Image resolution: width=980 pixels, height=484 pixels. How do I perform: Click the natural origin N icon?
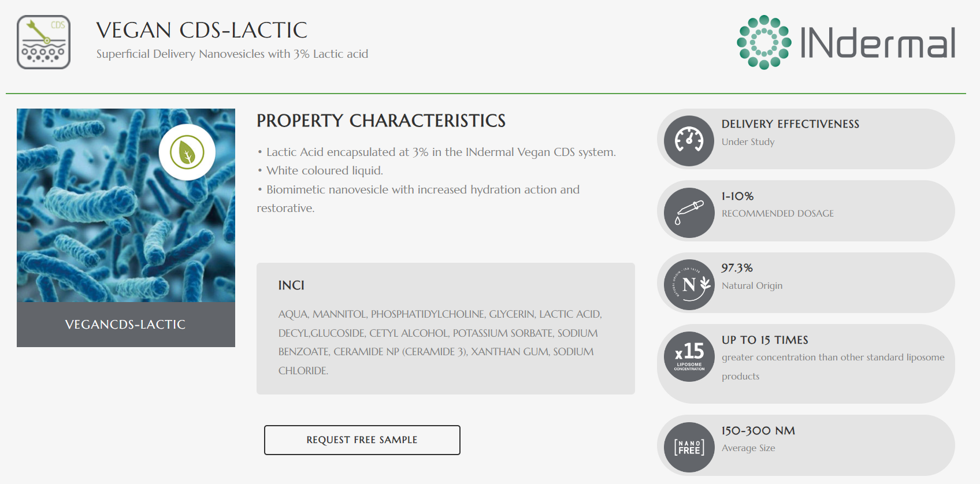pyautogui.click(x=689, y=284)
